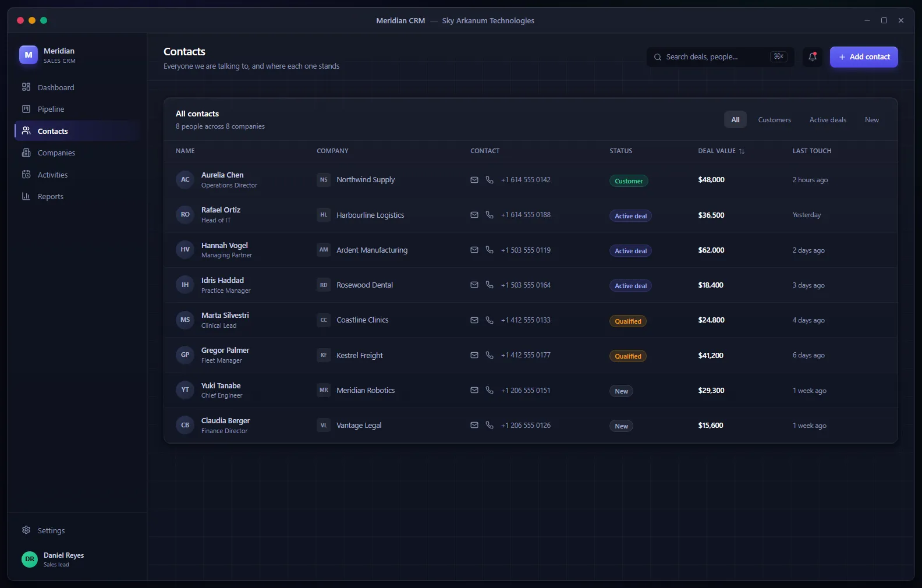
Task: Call Marta Silvestri via phone icon
Action: tap(490, 320)
